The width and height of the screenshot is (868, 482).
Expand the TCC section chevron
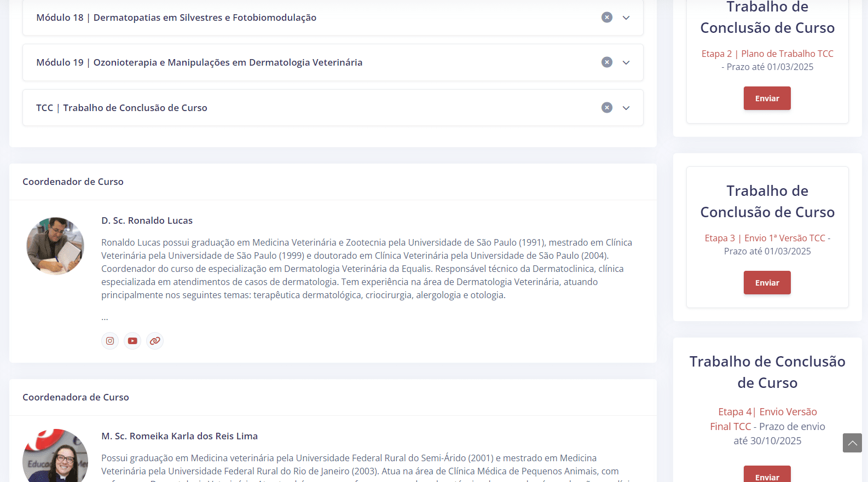(x=626, y=108)
